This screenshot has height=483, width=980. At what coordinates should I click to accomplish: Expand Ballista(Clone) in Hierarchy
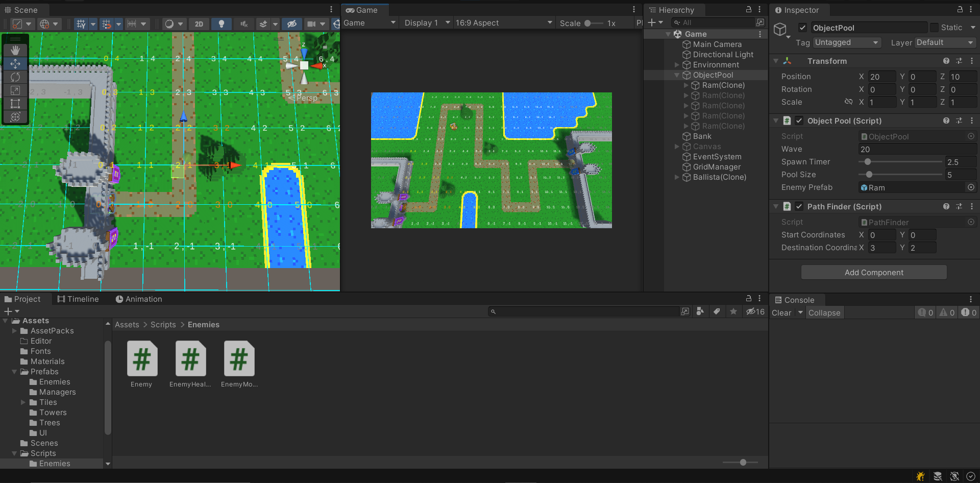click(677, 177)
